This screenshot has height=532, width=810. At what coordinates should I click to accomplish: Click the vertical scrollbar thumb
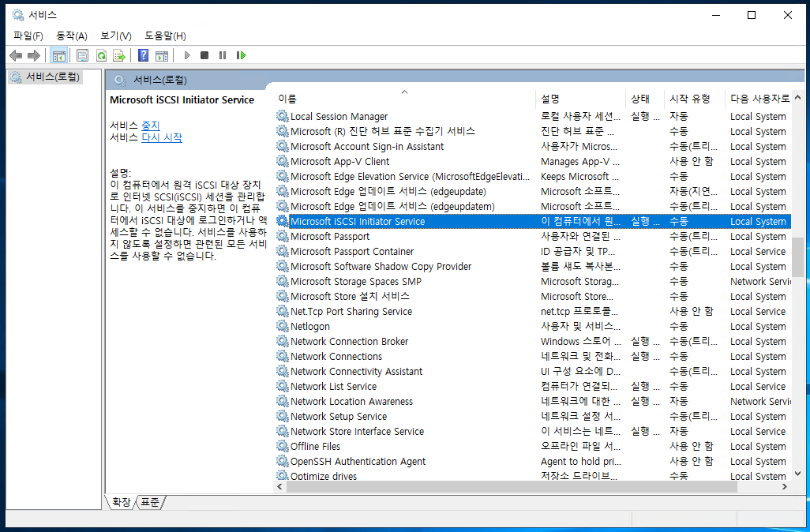point(797,256)
